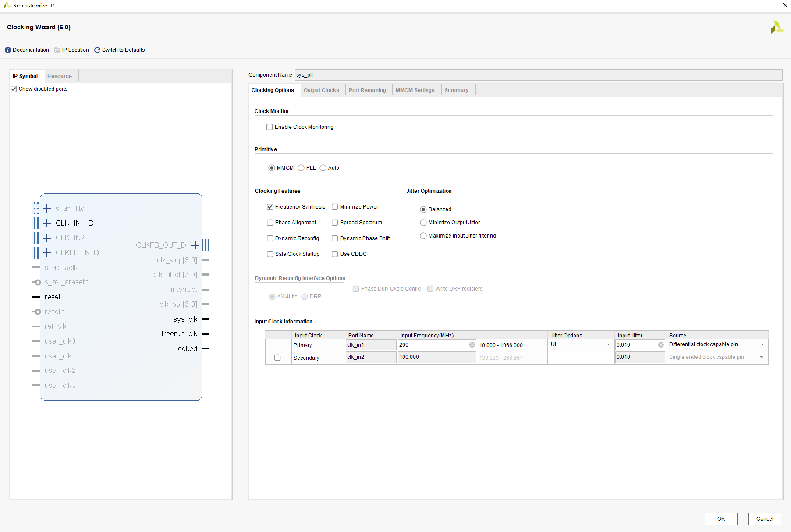Click the Primary input clock cell
The image size is (791, 532).
318,345
